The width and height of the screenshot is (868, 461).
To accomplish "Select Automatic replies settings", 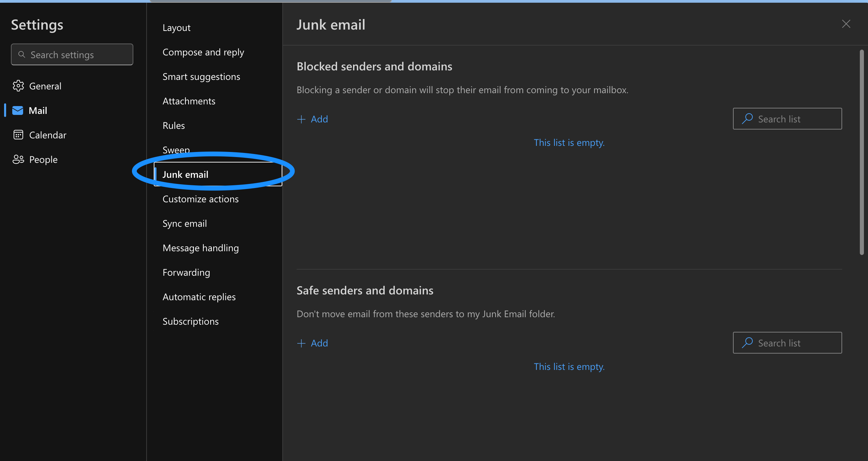I will tap(199, 297).
